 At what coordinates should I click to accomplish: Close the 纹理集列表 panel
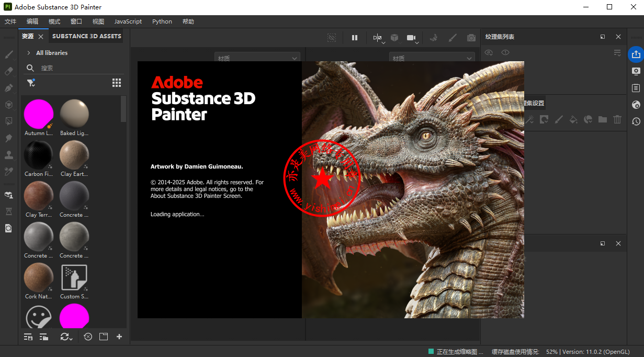618,37
